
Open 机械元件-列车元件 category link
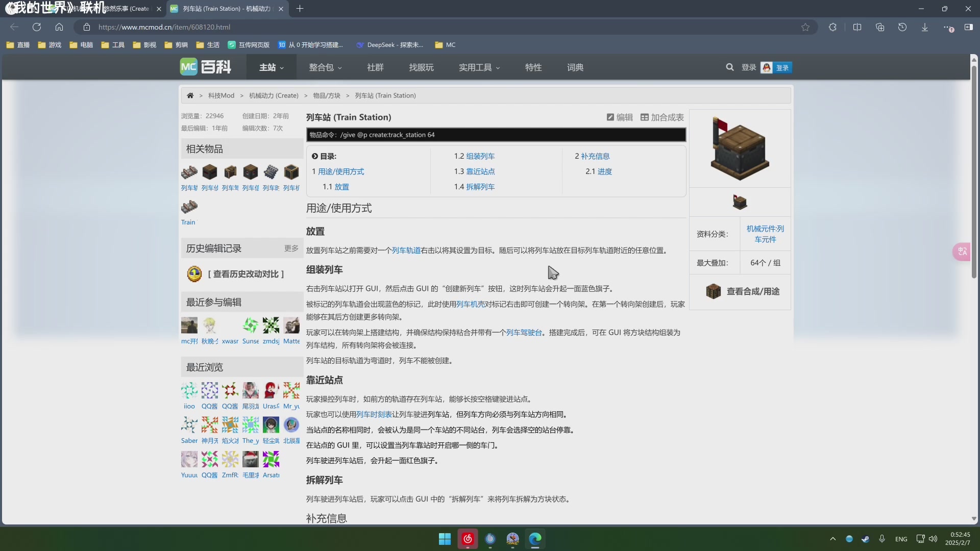click(x=765, y=234)
